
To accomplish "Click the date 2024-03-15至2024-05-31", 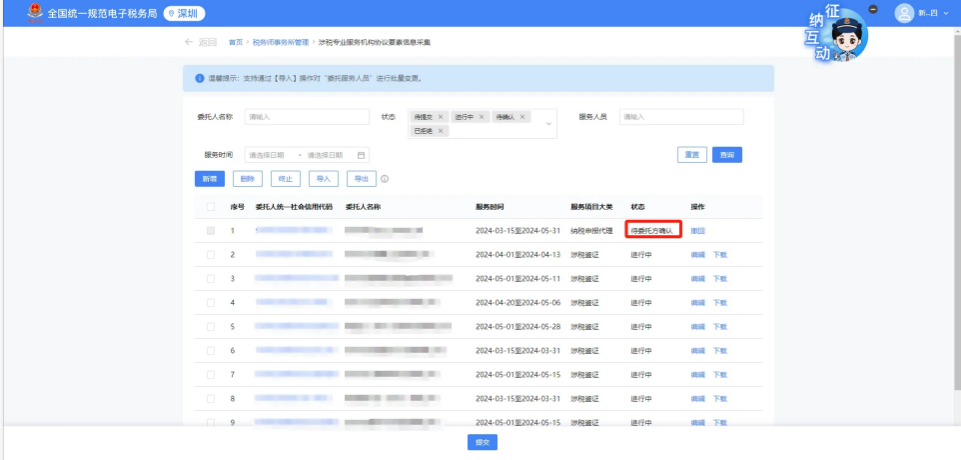I will (518, 231).
